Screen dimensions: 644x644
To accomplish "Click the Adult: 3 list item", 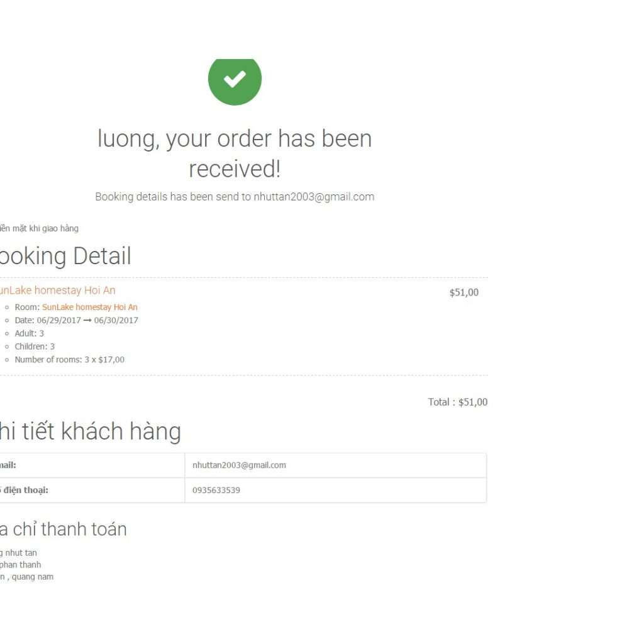I will tap(29, 333).
